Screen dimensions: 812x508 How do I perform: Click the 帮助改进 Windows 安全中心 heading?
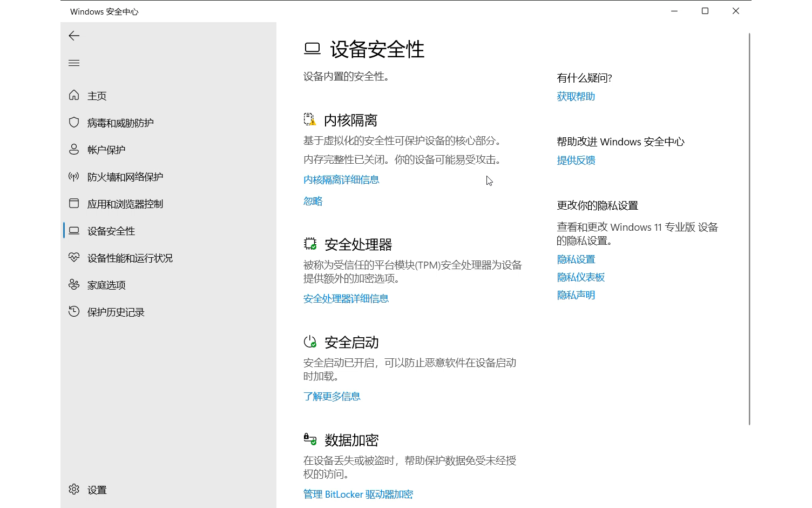tap(621, 142)
